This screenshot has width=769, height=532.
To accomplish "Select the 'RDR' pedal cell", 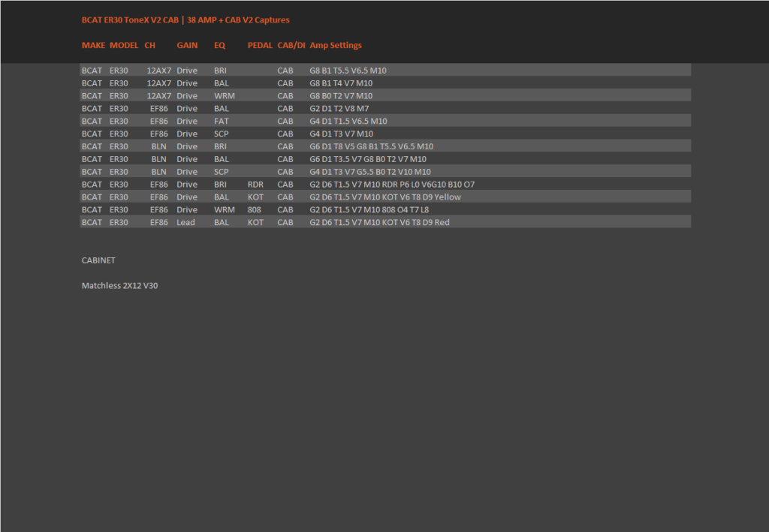I will (x=255, y=185).
